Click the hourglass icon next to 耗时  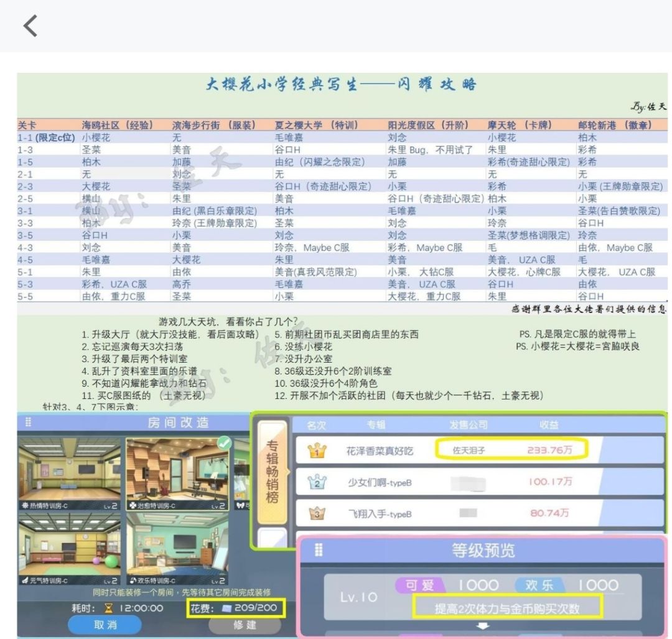[109, 608]
